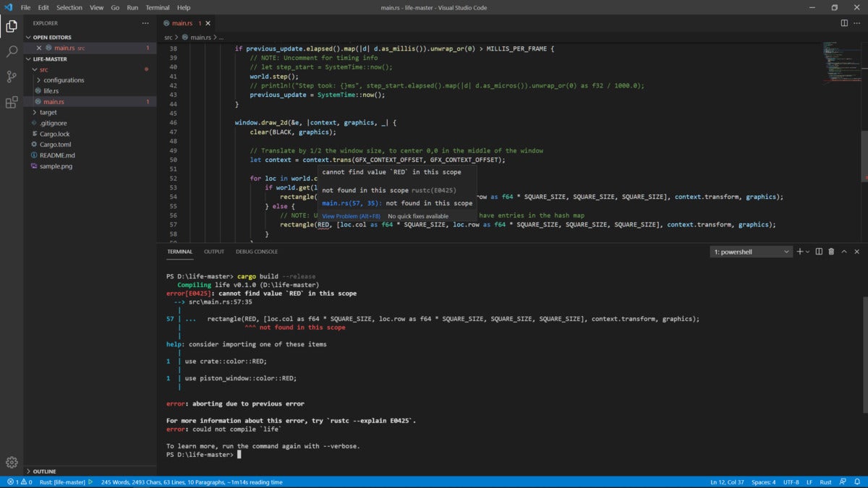Open the Search view in activity bar
868x488 pixels.
click(x=12, y=52)
